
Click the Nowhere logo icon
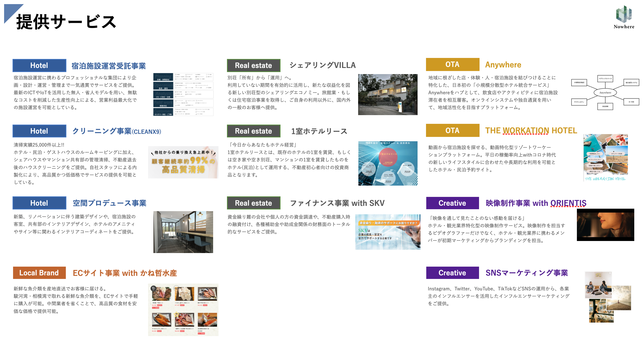(624, 14)
